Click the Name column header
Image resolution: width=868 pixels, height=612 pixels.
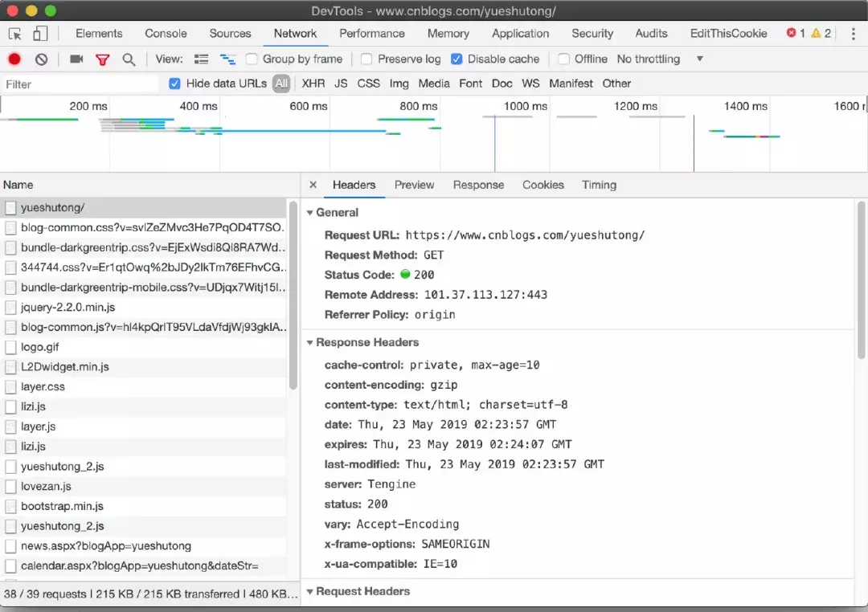point(149,185)
